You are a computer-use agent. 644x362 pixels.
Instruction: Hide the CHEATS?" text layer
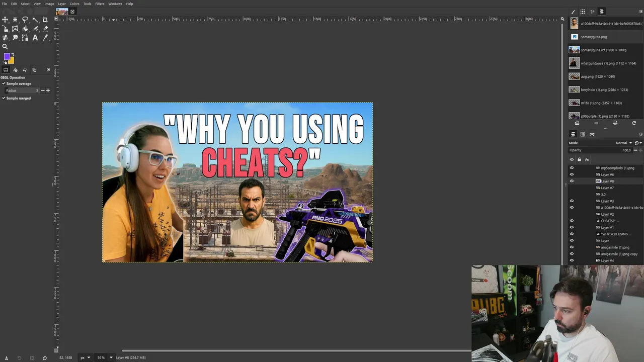coord(572,221)
